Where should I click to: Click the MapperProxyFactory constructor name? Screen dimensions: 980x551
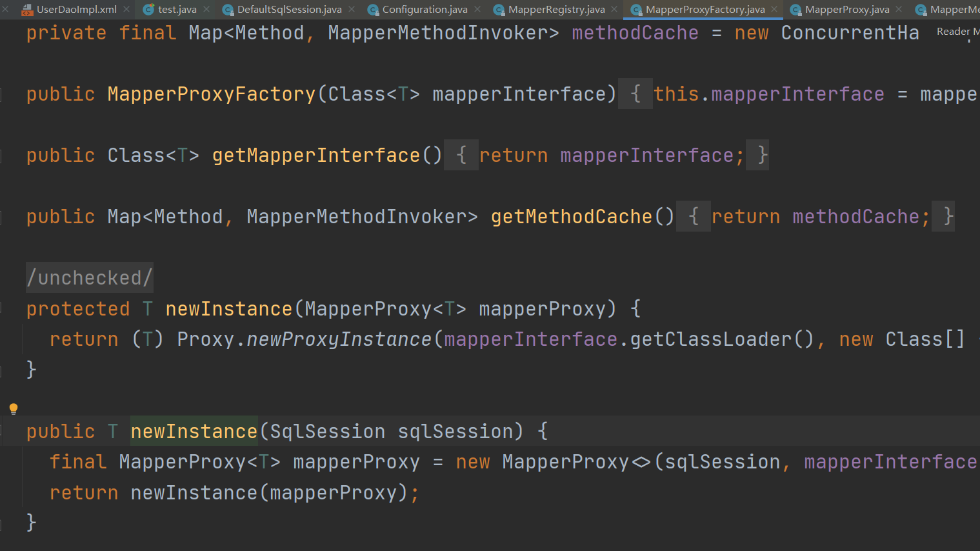pos(212,94)
